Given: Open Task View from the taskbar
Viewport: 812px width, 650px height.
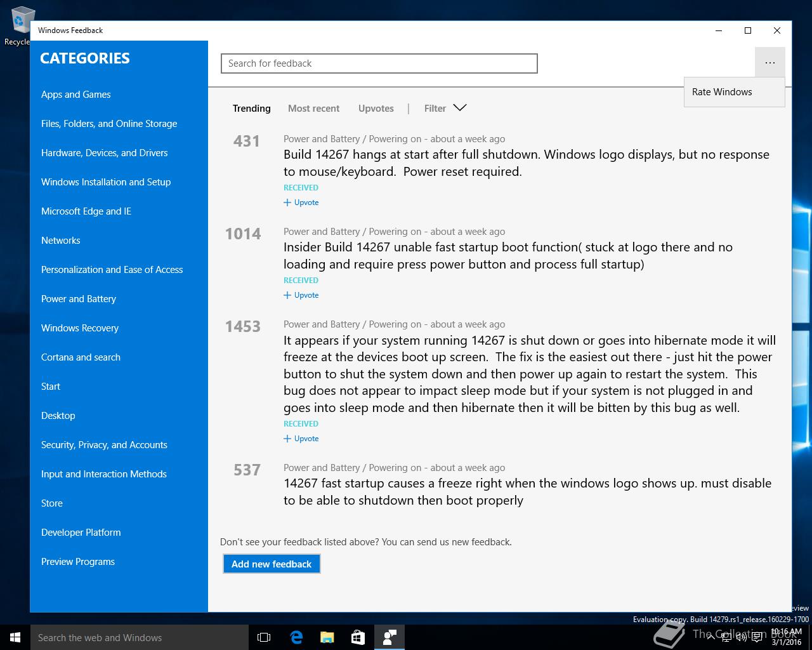Looking at the screenshot, I should click(264, 637).
